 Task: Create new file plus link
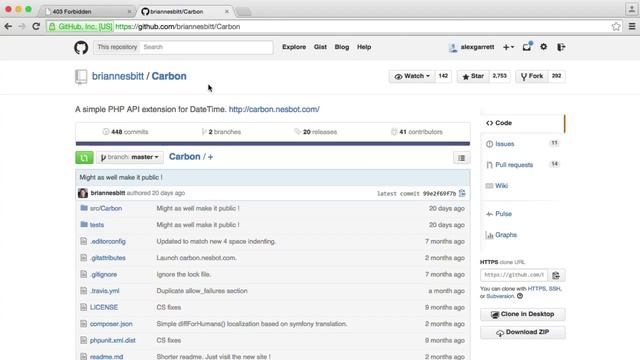[x=210, y=157]
